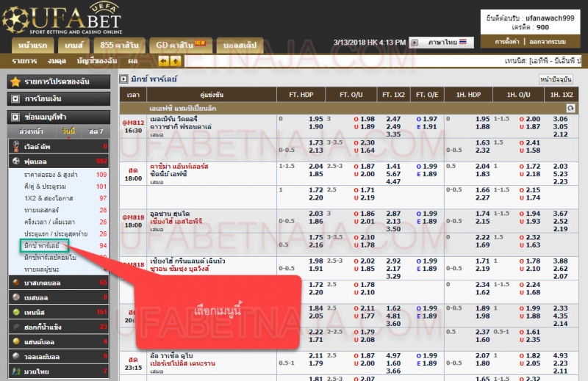Open the ผล results menu
The height and width of the screenshot is (381, 588).
pos(133,61)
